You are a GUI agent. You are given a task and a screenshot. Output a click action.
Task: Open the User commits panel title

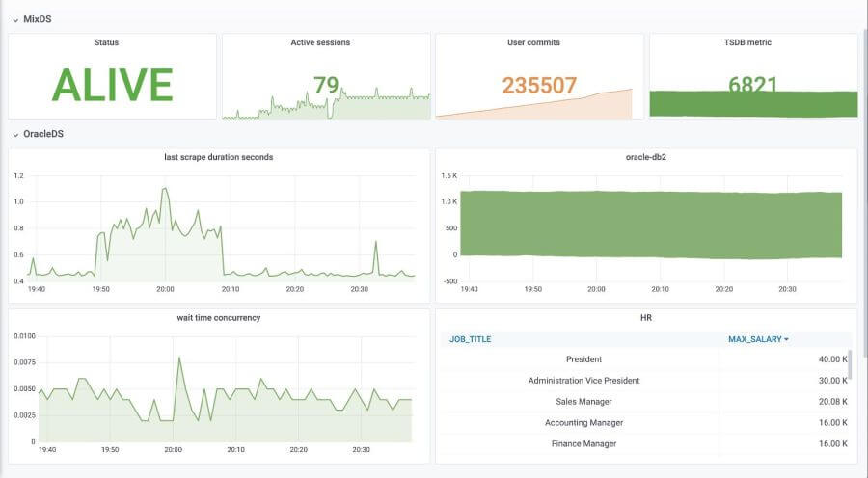tap(533, 42)
